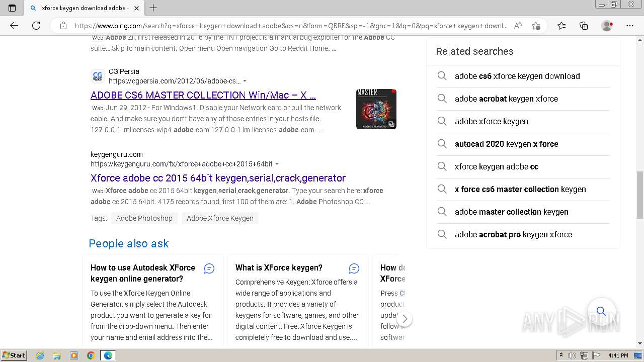
Task: Click the address bar URL field
Action: pos(291,26)
